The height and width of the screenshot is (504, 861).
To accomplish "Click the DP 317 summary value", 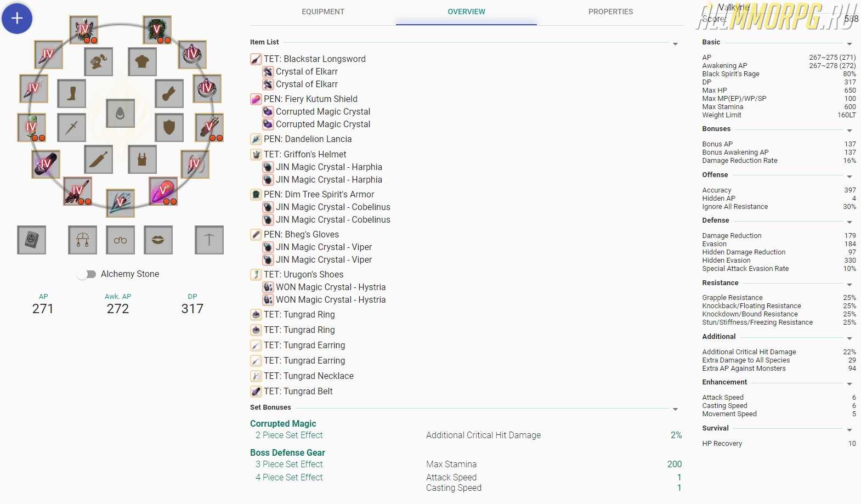I will pos(192,309).
